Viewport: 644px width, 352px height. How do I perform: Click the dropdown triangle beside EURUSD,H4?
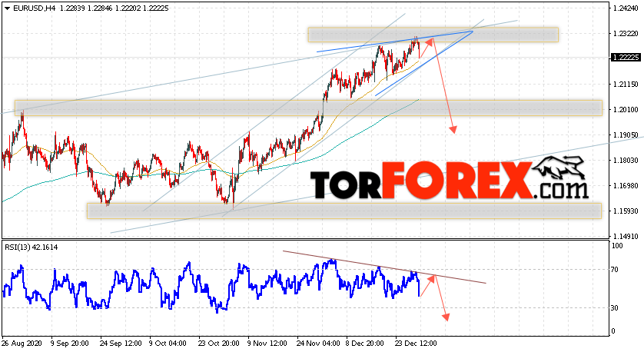[x=8, y=8]
